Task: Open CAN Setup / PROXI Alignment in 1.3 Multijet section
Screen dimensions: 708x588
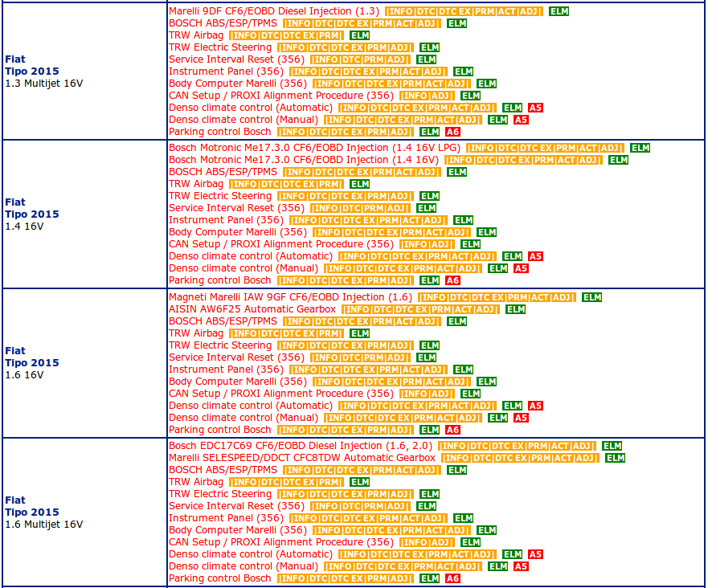Action: 280,96
